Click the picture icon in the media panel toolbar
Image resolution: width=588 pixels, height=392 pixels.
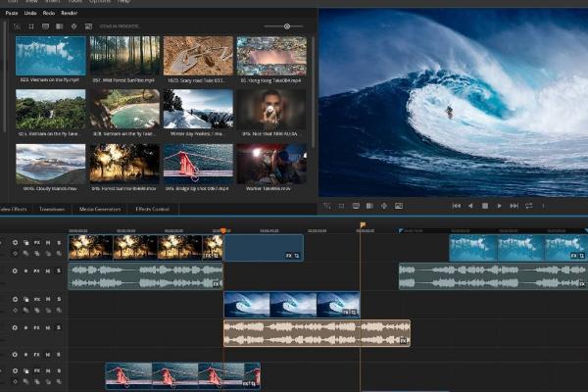tap(88, 26)
